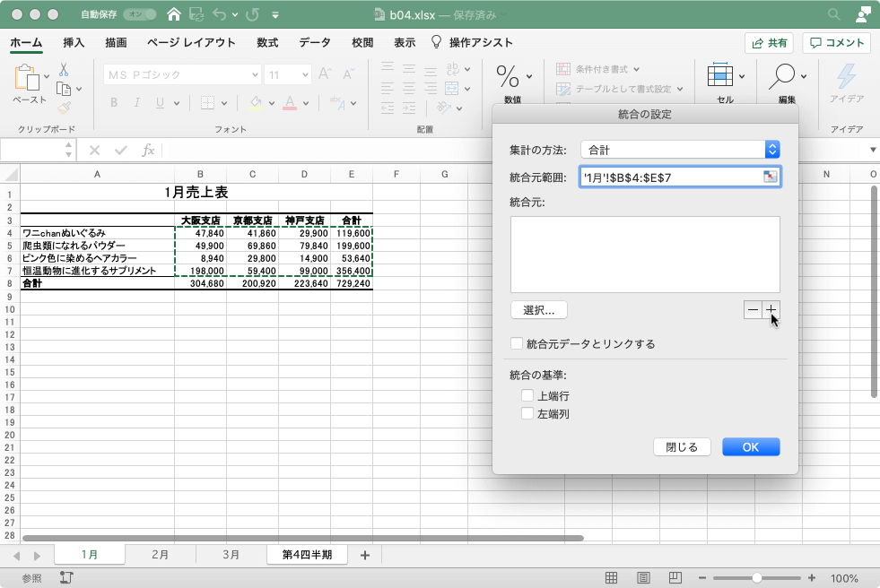
Task: Click the zoom slider handle
Action: click(x=756, y=578)
